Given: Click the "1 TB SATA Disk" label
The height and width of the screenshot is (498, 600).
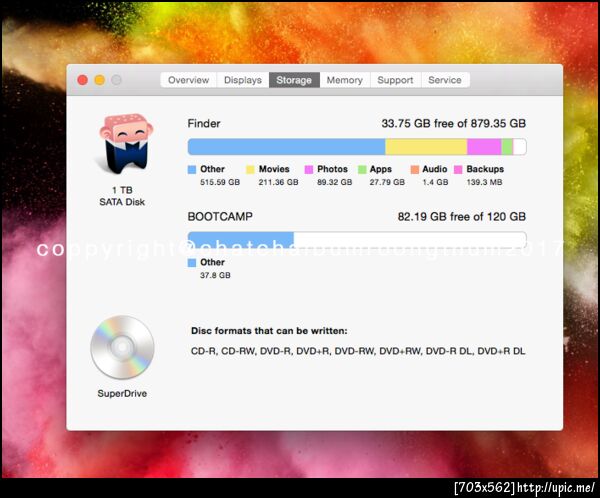Looking at the screenshot, I should 122,196.
